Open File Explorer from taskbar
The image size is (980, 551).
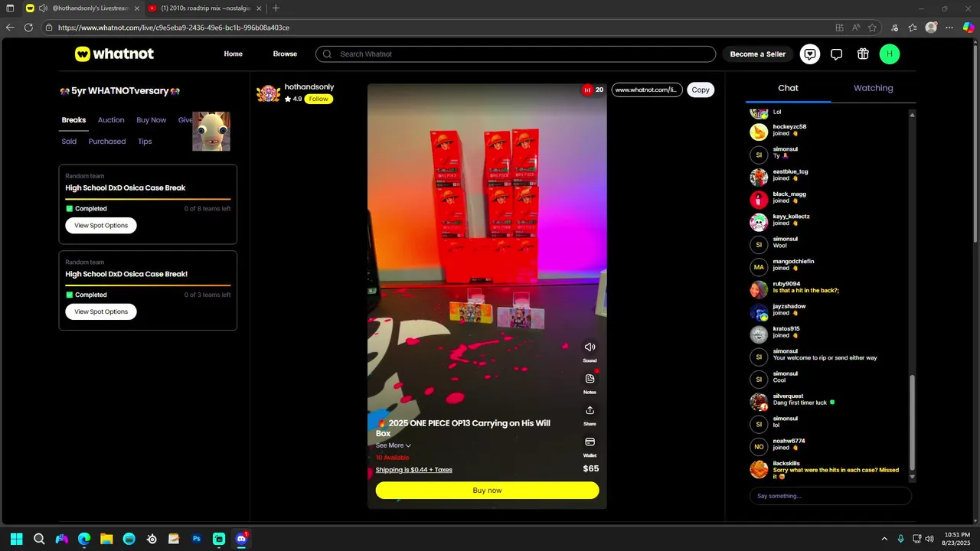pos(106,539)
